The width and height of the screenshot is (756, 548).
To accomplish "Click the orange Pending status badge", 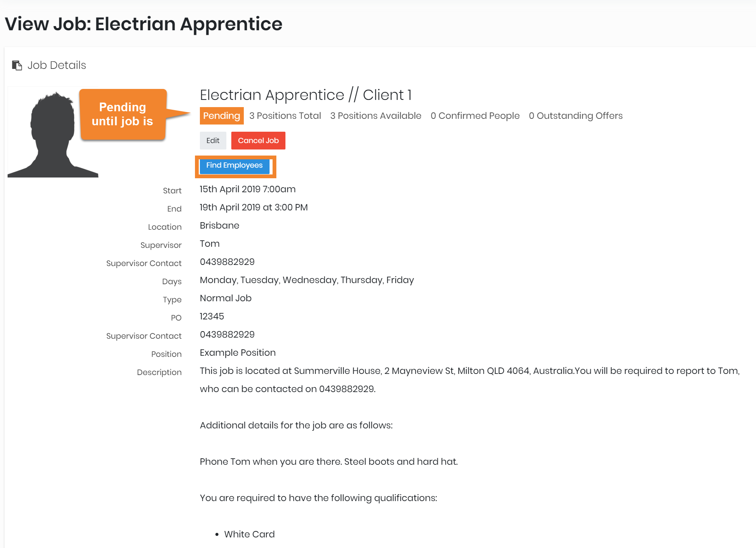I will tap(221, 116).
